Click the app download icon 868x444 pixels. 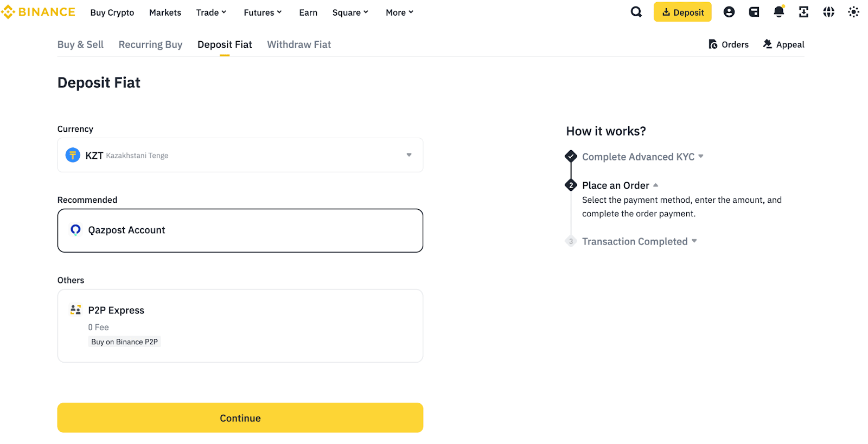click(803, 12)
